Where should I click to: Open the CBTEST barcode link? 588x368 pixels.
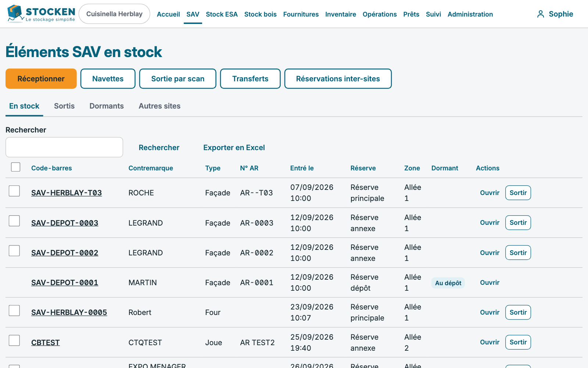pyautogui.click(x=46, y=343)
